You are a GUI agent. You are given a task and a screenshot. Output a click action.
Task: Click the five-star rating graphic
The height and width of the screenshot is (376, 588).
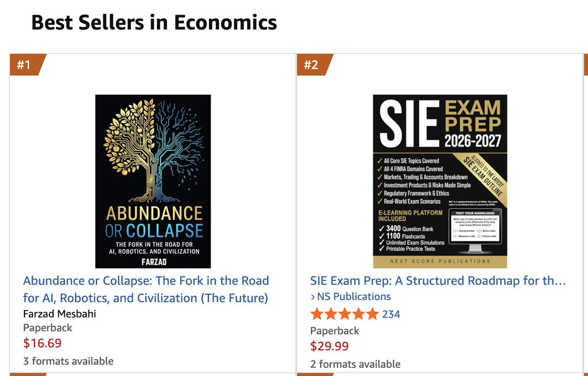click(x=344, y=314)
